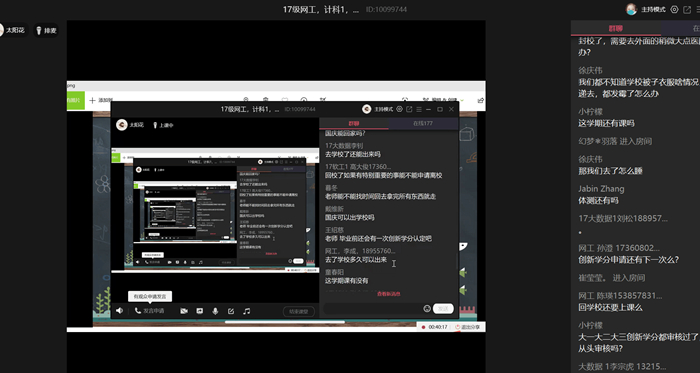Click the music note icon in shared toolbar

pyautogui.click(x=246, y=311)
